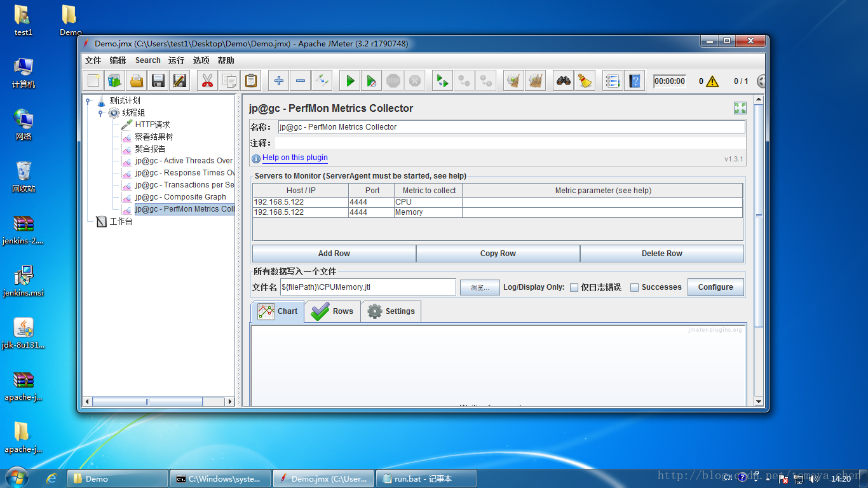Image resolution: width=868 pixels, height=488 pixels.
Task: Click the Shutdown X icon
Action: 415,81
